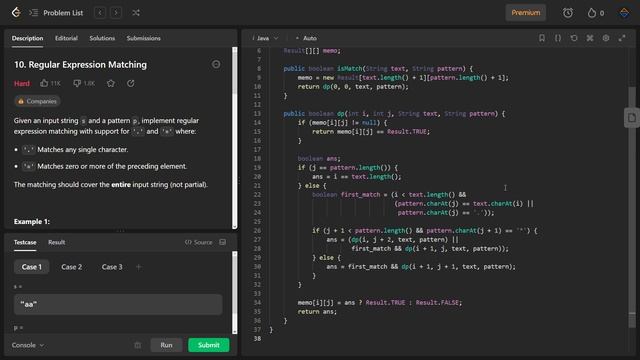
Task: Click the circle icon beside problem title
Action: [x=216, y=64]
